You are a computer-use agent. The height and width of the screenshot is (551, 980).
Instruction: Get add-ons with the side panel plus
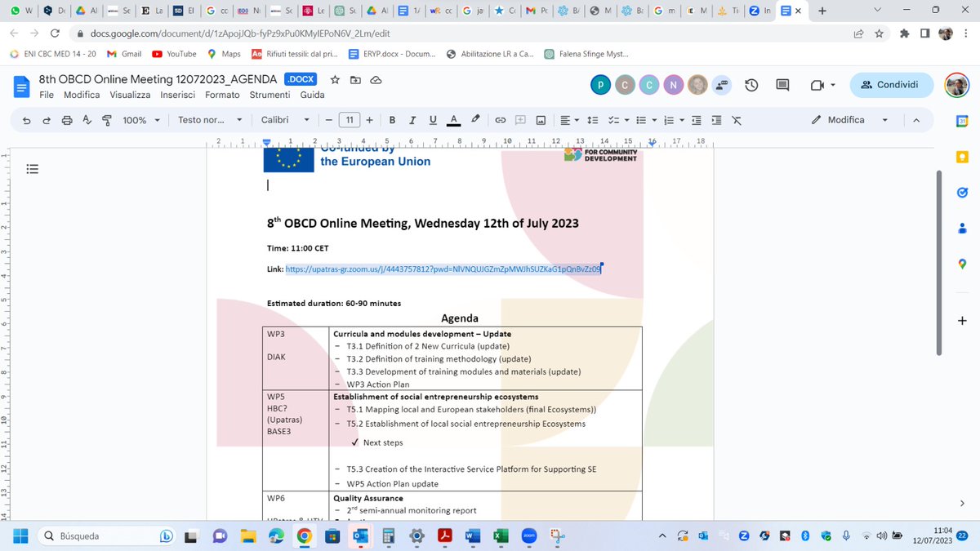(962, 321)
